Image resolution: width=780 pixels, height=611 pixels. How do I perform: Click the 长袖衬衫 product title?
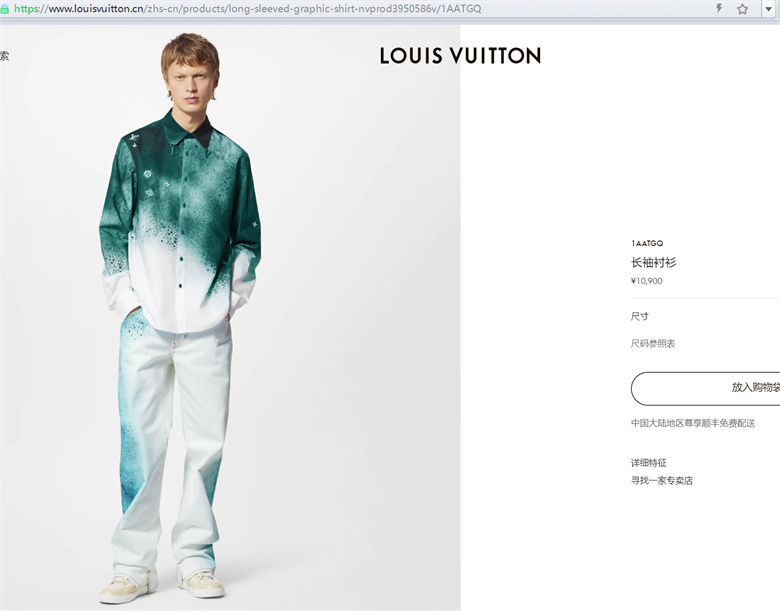(654, 262)
